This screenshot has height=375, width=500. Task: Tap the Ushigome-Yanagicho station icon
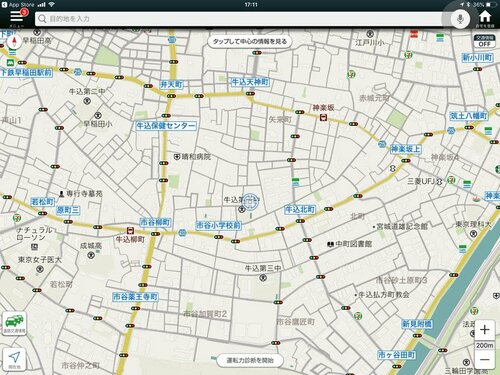tap(130, 230)
